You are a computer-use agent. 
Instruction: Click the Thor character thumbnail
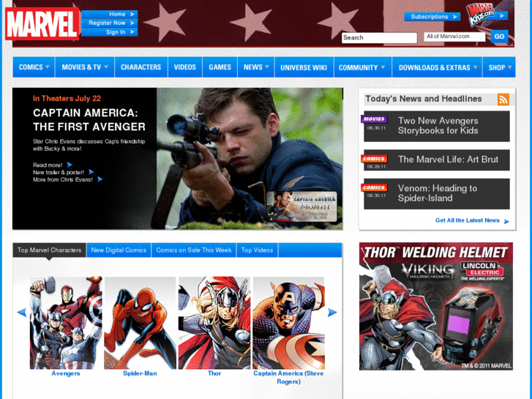(214, 323)
